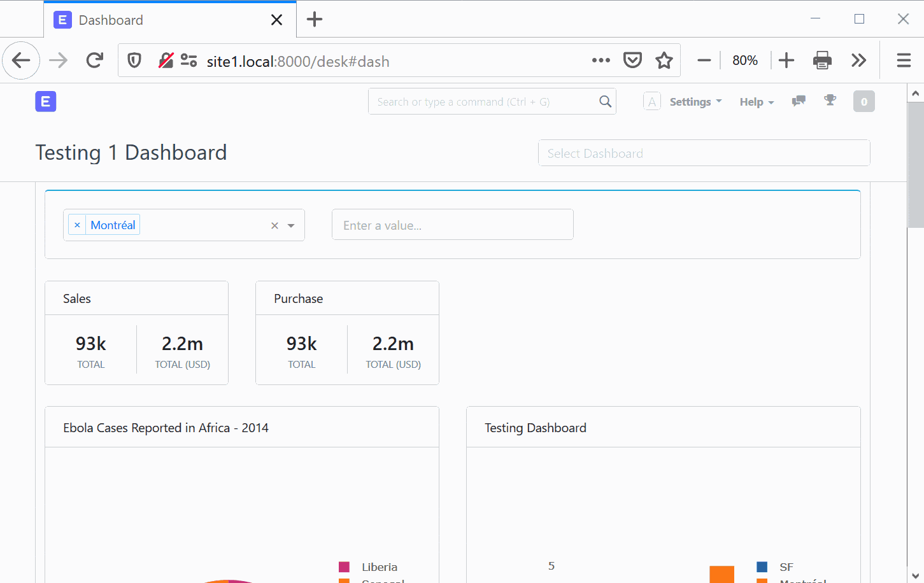Select the Liberia legend color swatch
The width and height of the screenshot is (924, 583).
tap(344, 566)
